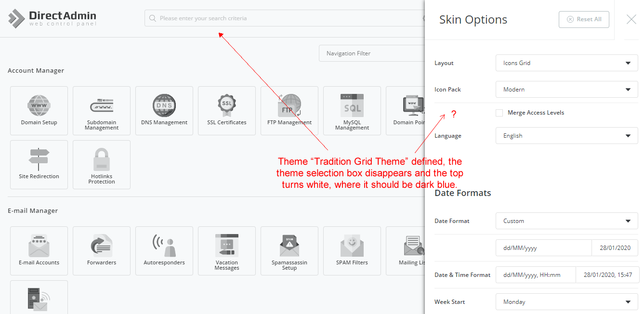Screen dimensions: 644x314
Task: Open the Icon Pack dropdown
Action: [566, 90]
